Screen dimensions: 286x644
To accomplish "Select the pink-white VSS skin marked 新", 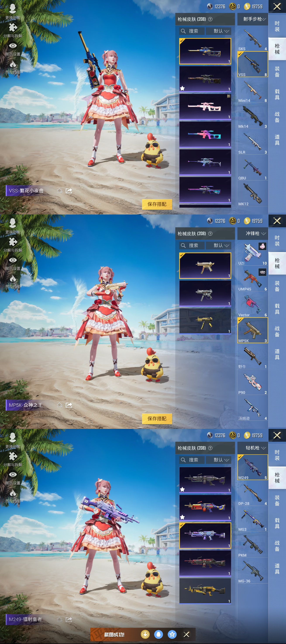I will [x=205, y=107].
